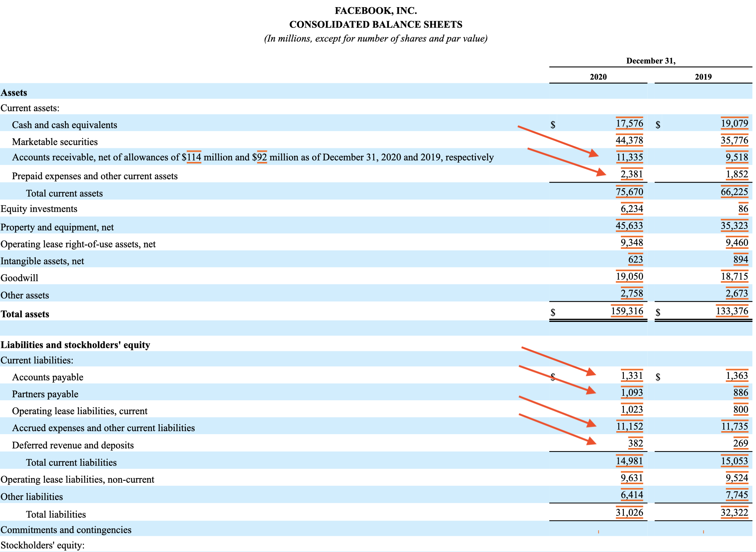Click 2020 prepaid expenses value 2,381
This screenshot has width=756, height=552.
[631, 174]
